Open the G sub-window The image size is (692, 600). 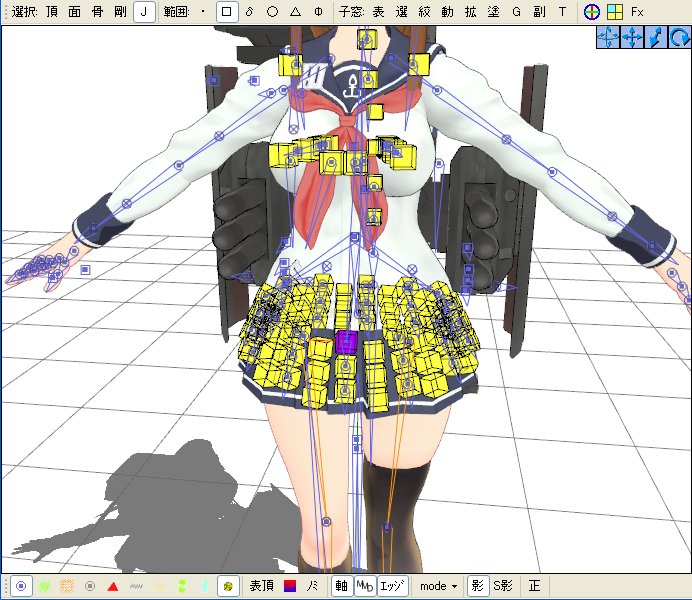(516, 12)
